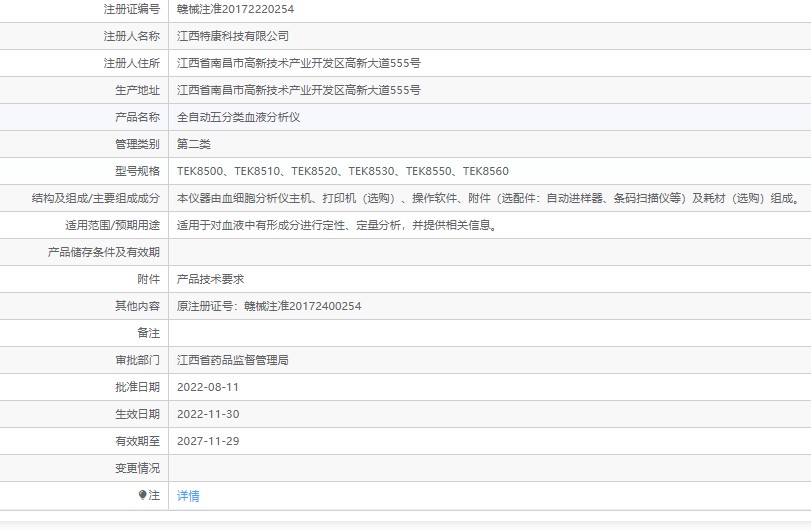Click the 生效日期 label
The image size is (811, 530).
(138, 414)
